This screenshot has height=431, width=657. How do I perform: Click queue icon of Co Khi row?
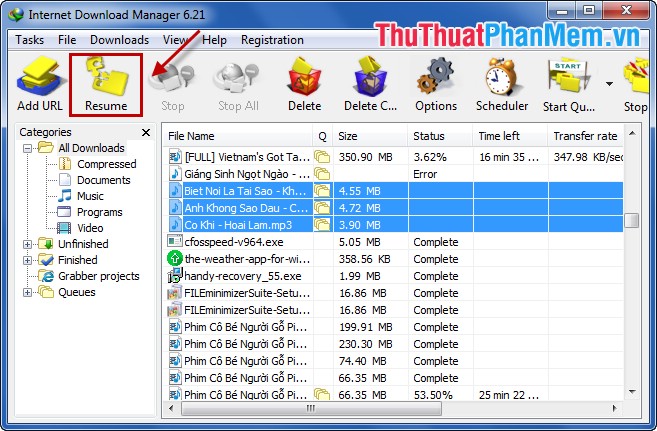click(322, 225)
